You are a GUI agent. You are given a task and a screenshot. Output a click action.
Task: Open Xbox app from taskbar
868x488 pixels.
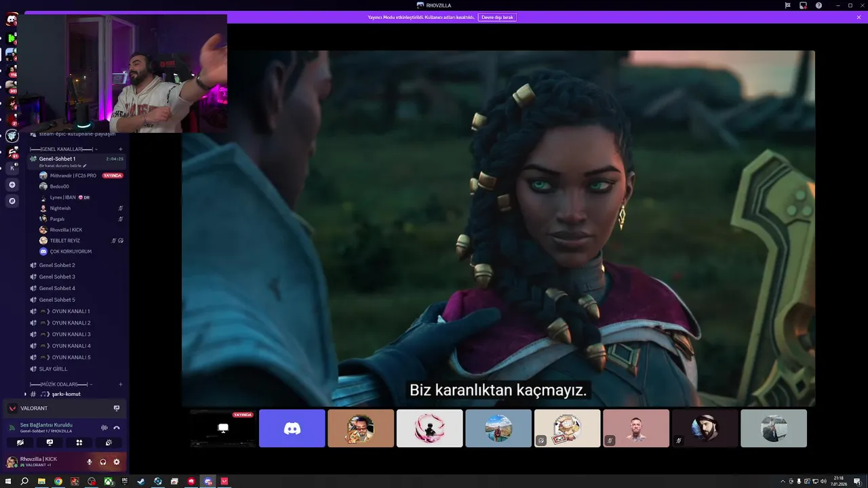pos(108,481)
